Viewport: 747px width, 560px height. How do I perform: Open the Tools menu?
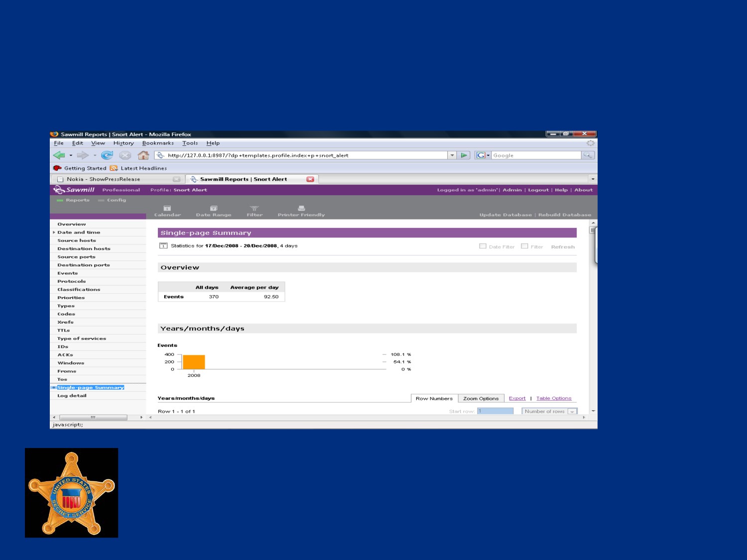coord(190,143)
